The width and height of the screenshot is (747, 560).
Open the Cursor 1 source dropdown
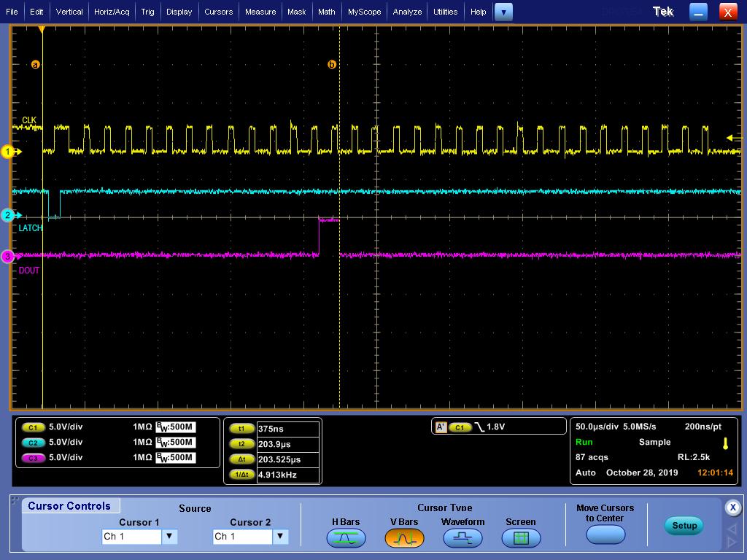point(169,537)
